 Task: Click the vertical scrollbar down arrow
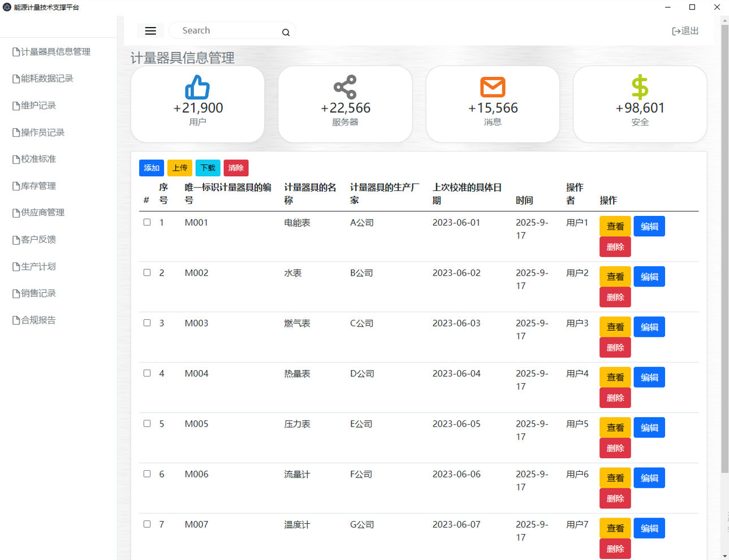click(724, 555)
